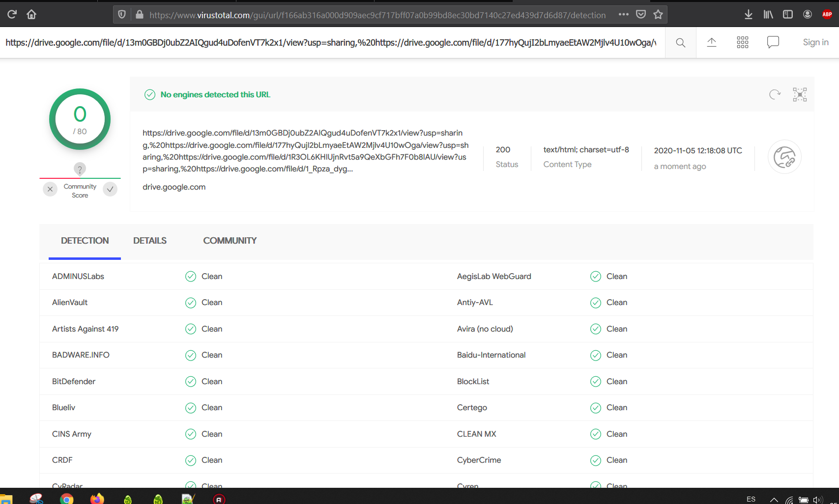The image size is (839, 504).
Task: Switch to the DETAILS tab
Action: click(150, 241)
